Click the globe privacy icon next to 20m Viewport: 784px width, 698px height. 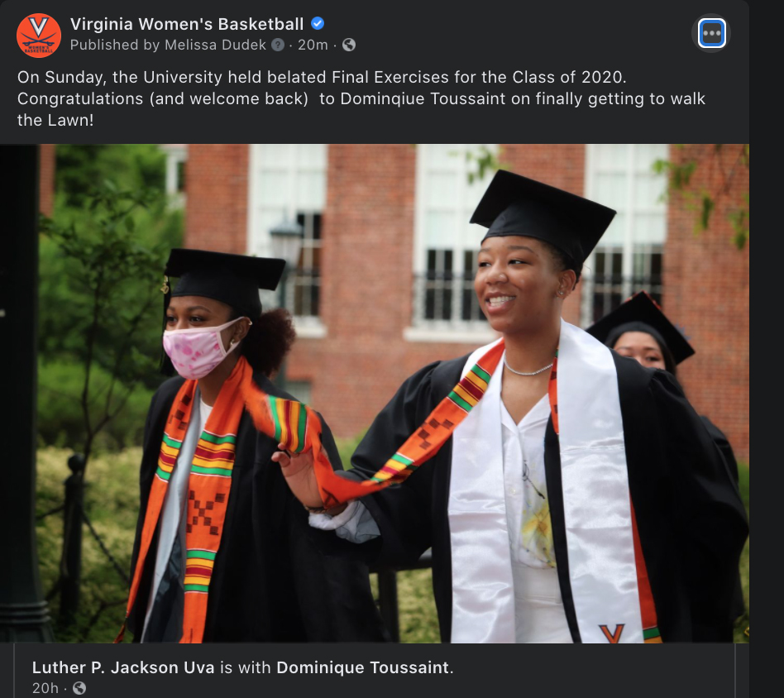tap(349, 45)
